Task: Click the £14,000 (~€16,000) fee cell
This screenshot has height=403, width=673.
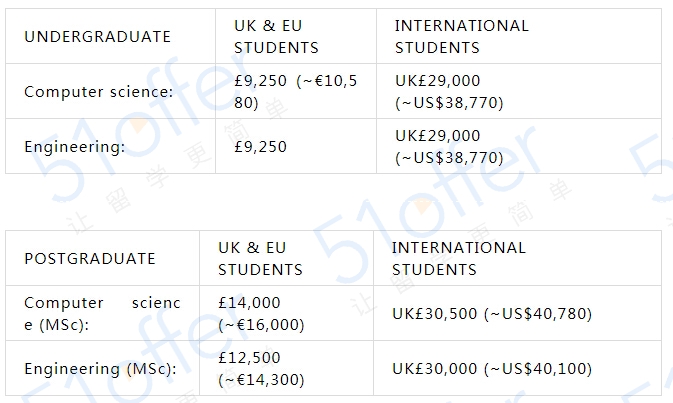Action: point(286,313)
